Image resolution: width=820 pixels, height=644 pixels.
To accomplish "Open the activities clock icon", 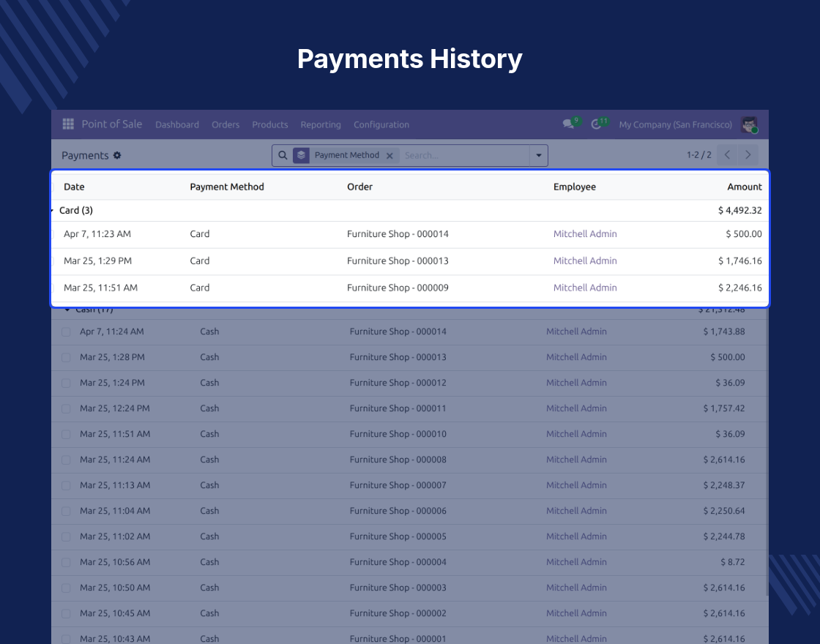I will point(596,124).
